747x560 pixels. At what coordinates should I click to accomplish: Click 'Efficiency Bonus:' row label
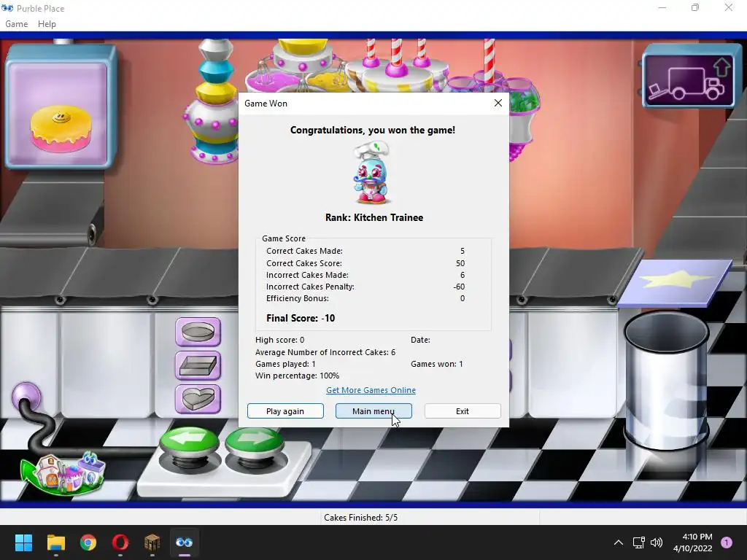point(298,298)
